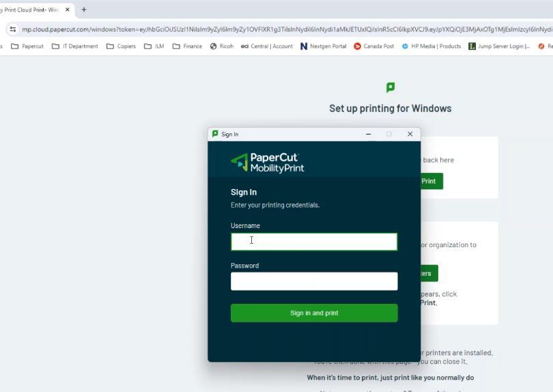Click the Username input field

click(x=314, y=242)
